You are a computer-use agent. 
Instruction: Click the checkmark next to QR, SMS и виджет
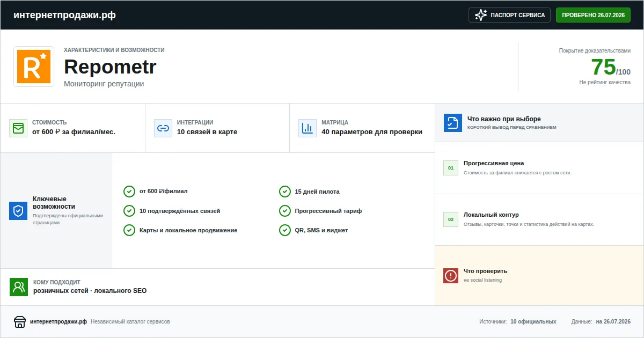pos(285,230)
